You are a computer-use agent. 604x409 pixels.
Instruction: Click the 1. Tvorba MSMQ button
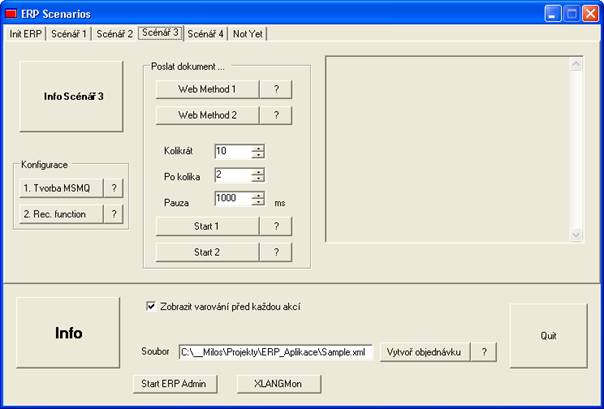tap(61, 188)
